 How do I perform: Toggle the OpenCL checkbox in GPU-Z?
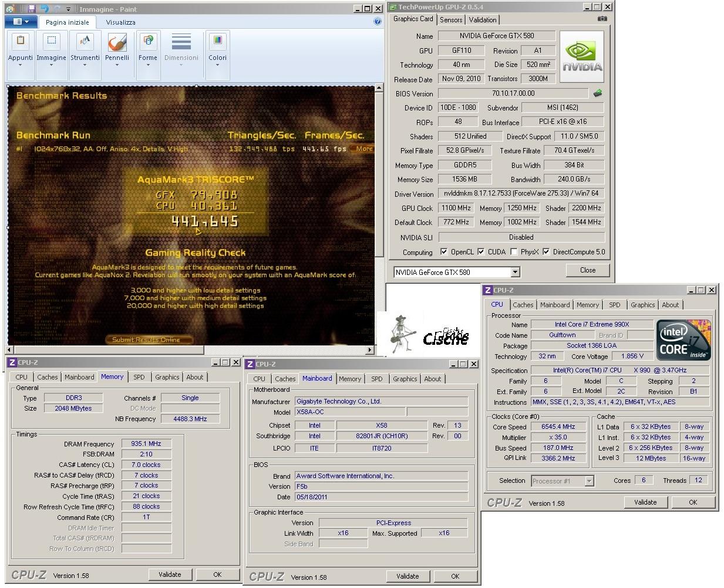tap(444, 252)
